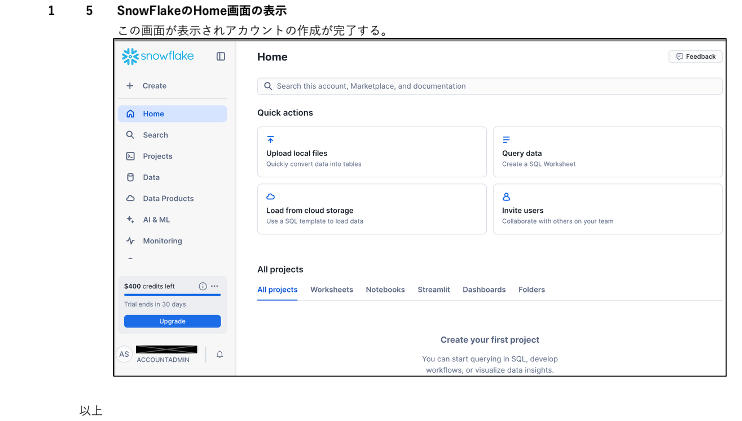Click the "Create your first project" heading
Screen dimensions: 742x421
click(x=490, y=340)
